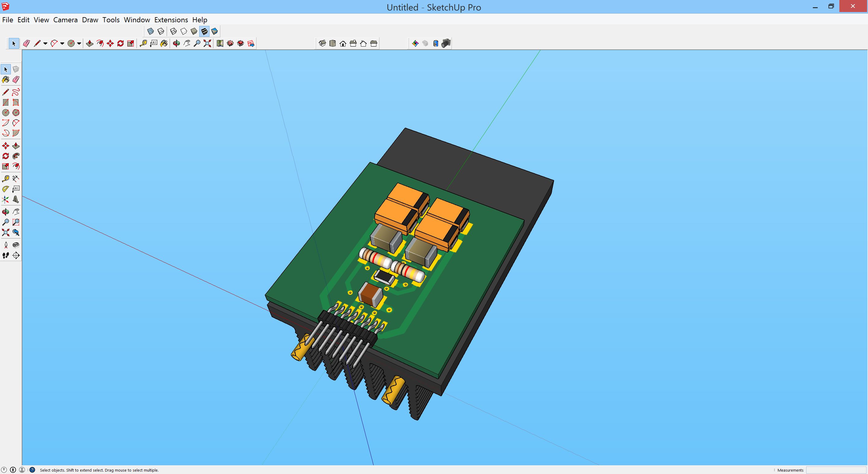Screen dimensions: 868x474
Task: Click status hint 'Select objects. Shift to extend select.'
Action: (71, 470)
